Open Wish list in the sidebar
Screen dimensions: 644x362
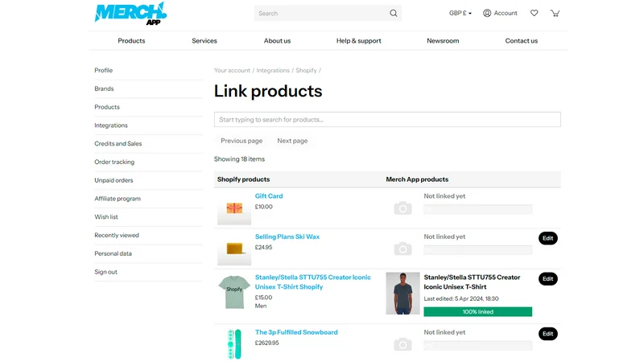pyautogui.click(x=106, y=216)
